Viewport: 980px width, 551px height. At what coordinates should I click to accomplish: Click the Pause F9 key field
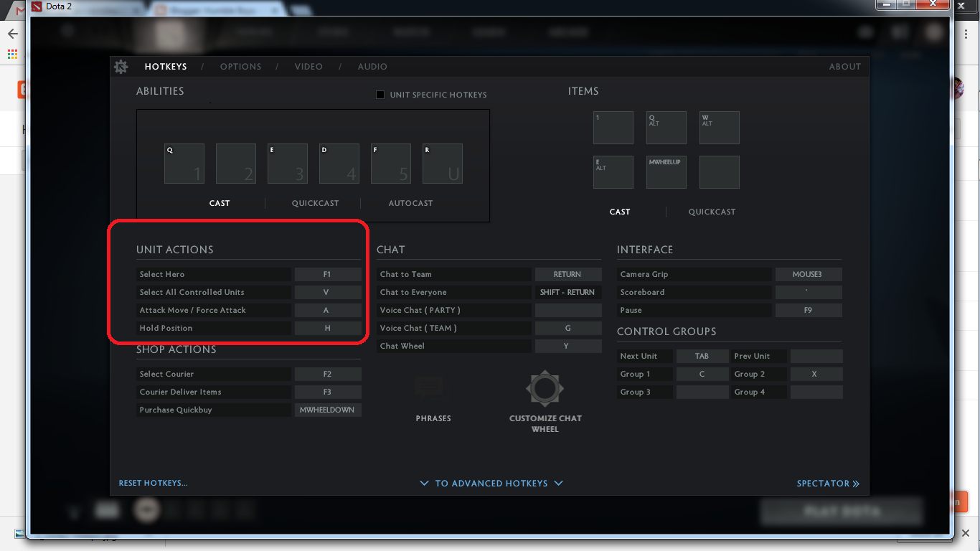(809, 310)
